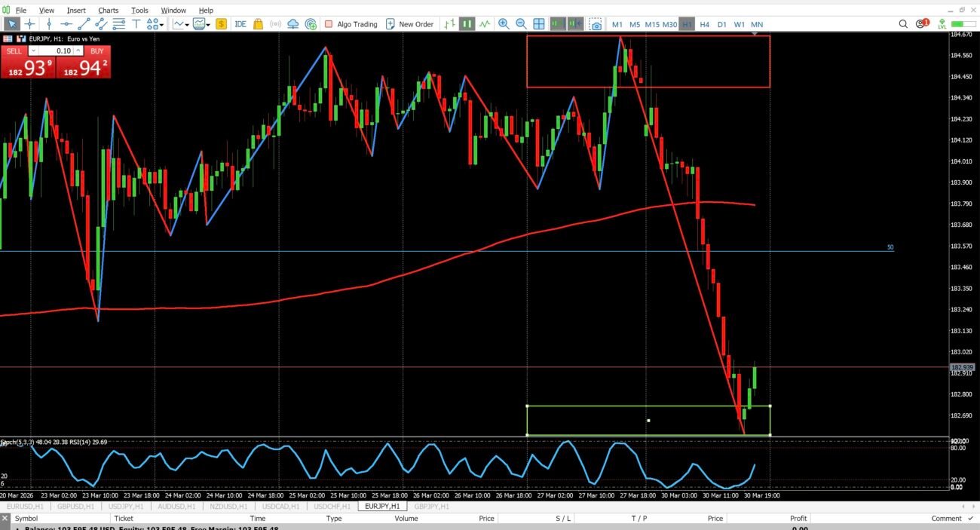Toggle Algo Trading on or off

coord(351,24)
